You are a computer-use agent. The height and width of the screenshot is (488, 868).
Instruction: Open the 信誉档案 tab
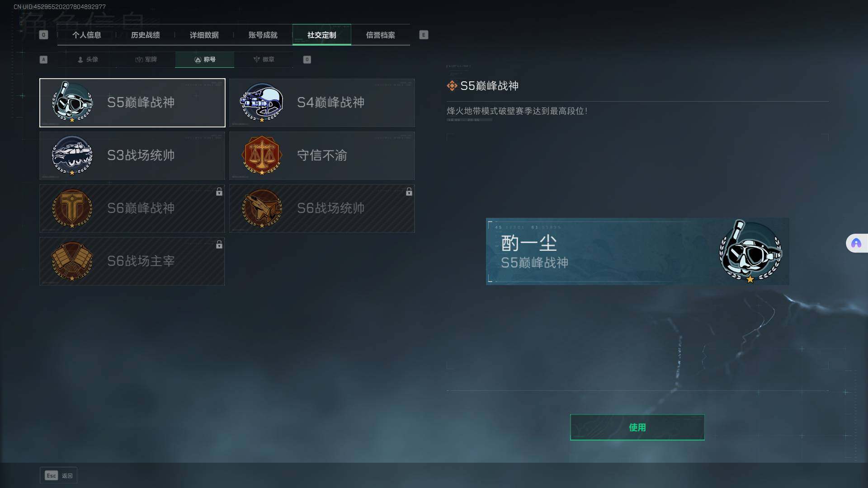click(381, 35)
